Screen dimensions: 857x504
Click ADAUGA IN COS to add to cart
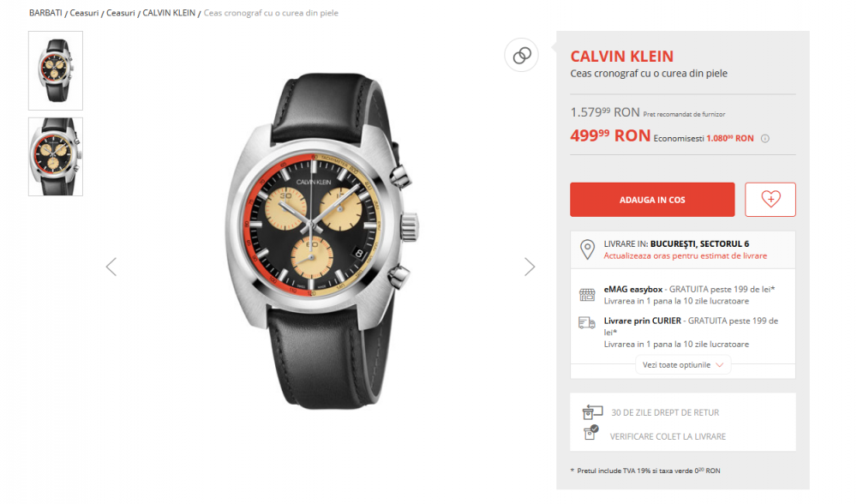[x=652, y=199]
